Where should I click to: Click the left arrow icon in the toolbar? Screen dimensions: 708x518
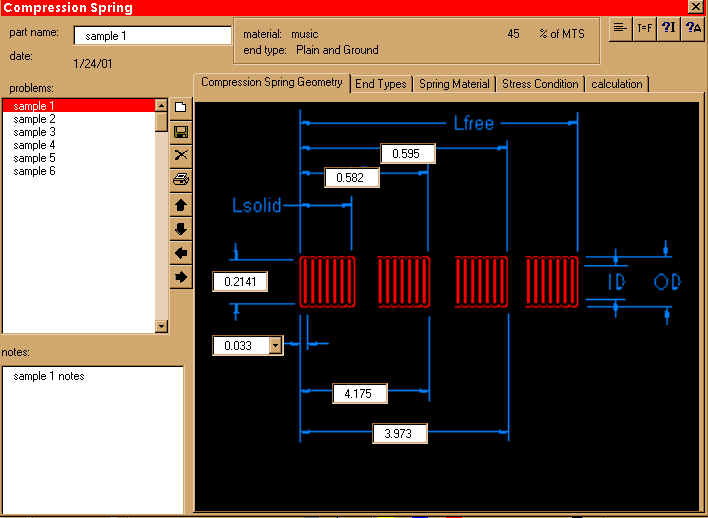pos(181,252)
